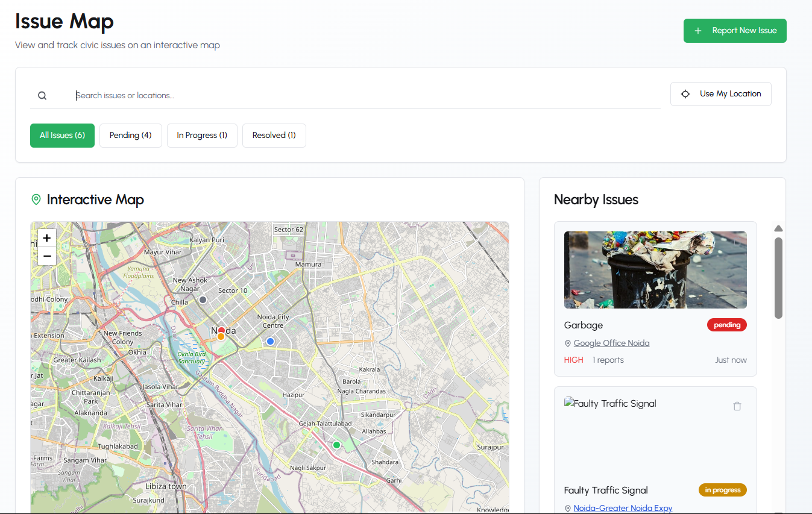Screen dimensions: 812x514
Task: Click the 'Just now' timestamp
Action: tap(731, 360)
